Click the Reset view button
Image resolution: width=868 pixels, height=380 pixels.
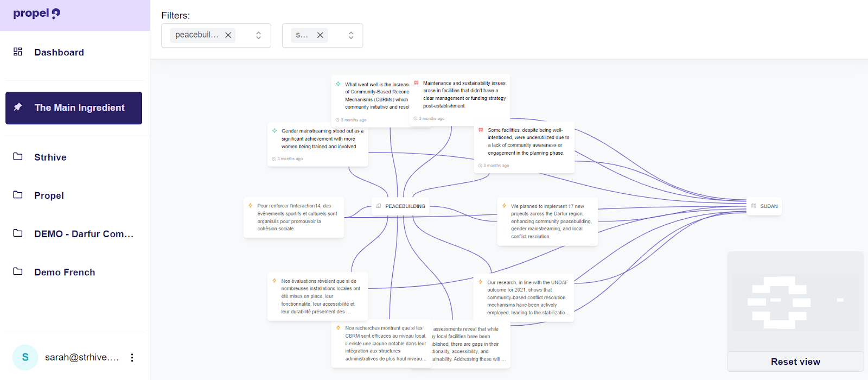[x=795, y=362]
